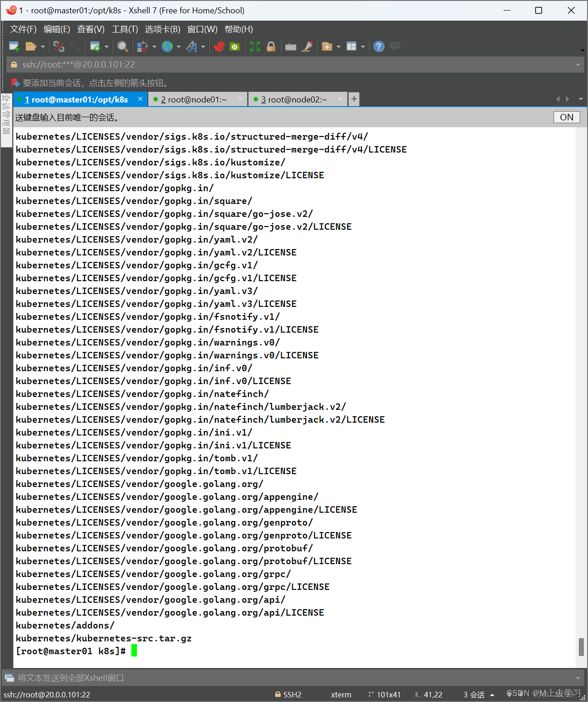Screen dimensions: 588x702
Task: Expand the Properties icon dropdown arrow
Action: pos(107,47)
